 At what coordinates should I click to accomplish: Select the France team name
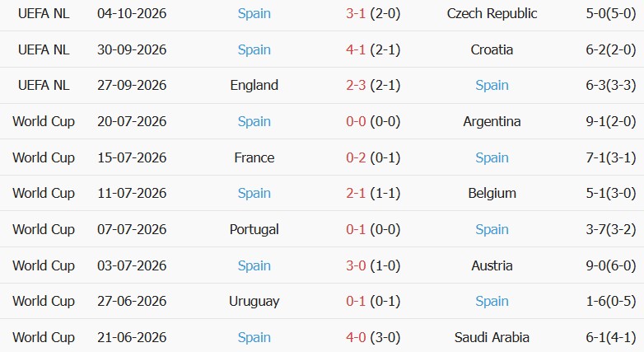[254, 157]
